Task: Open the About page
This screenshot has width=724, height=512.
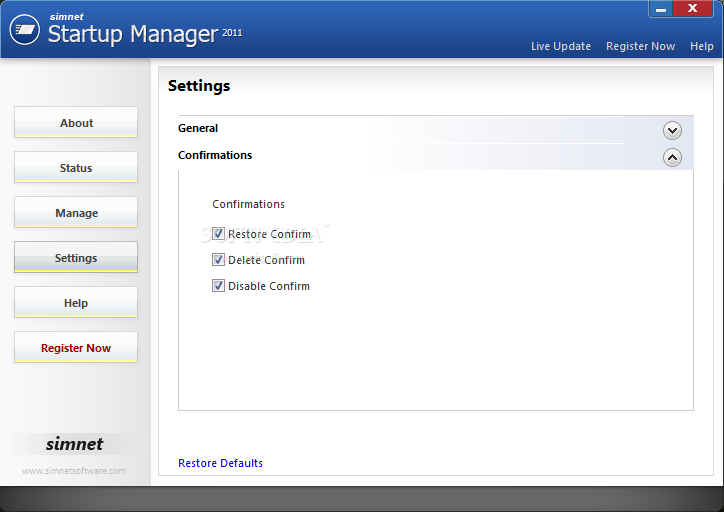Action: pos(76,122)
